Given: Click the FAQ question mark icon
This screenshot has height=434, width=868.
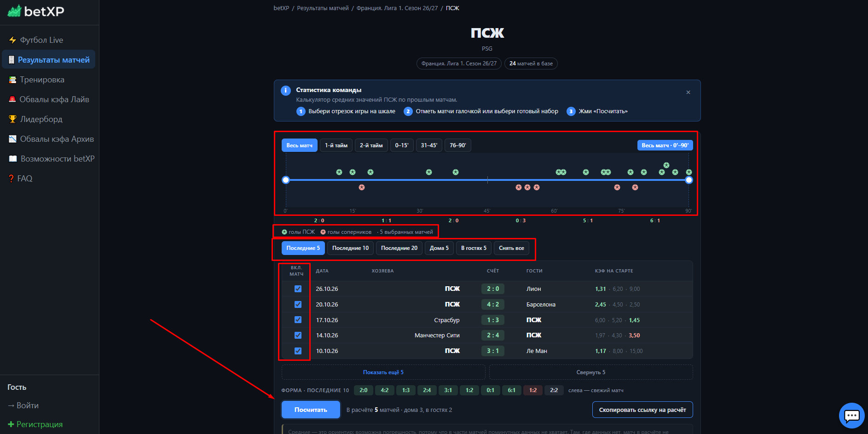Looking at the screenshot, I should 11,179.
